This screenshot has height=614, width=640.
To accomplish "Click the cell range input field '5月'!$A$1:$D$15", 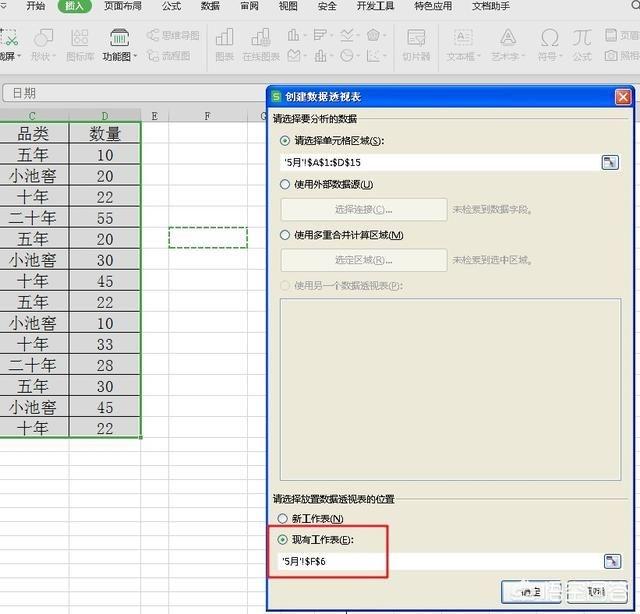I will point(440,162).
